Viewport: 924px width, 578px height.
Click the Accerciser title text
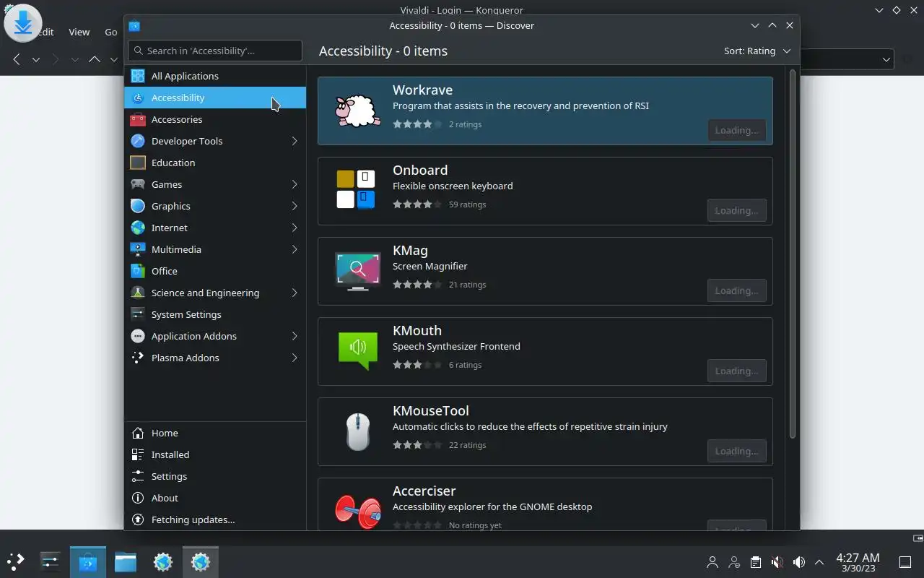click(x=424, y=491)
